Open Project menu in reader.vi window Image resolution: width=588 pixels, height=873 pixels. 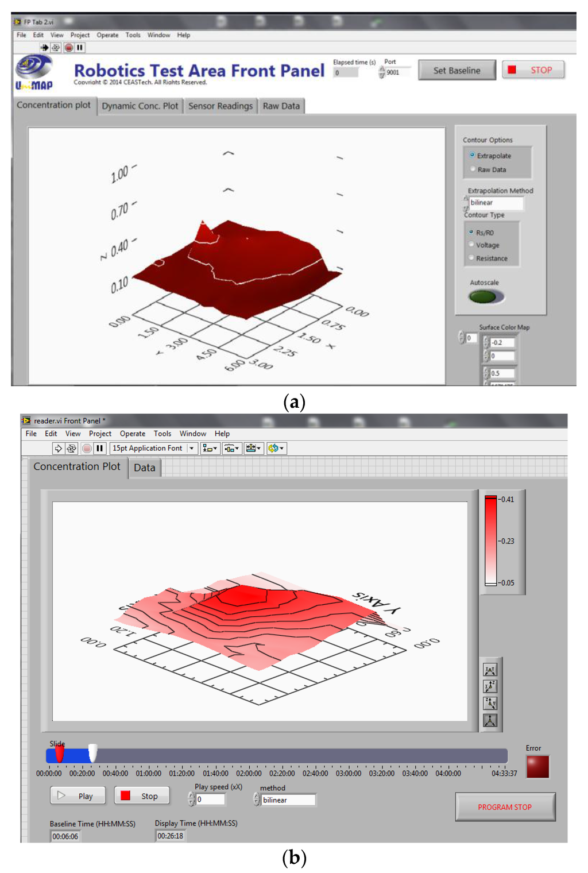pyautogui.click(x=100, y=434)
